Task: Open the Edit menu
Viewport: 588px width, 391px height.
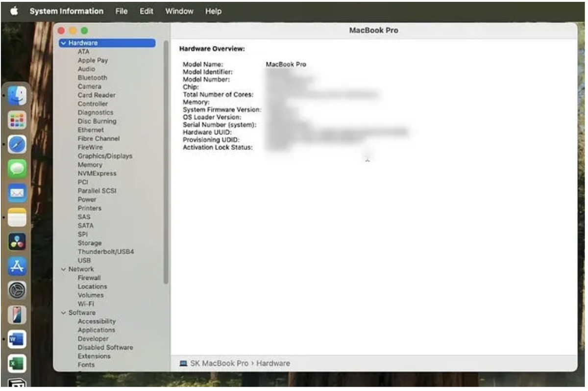Action: tap(147, 11)
